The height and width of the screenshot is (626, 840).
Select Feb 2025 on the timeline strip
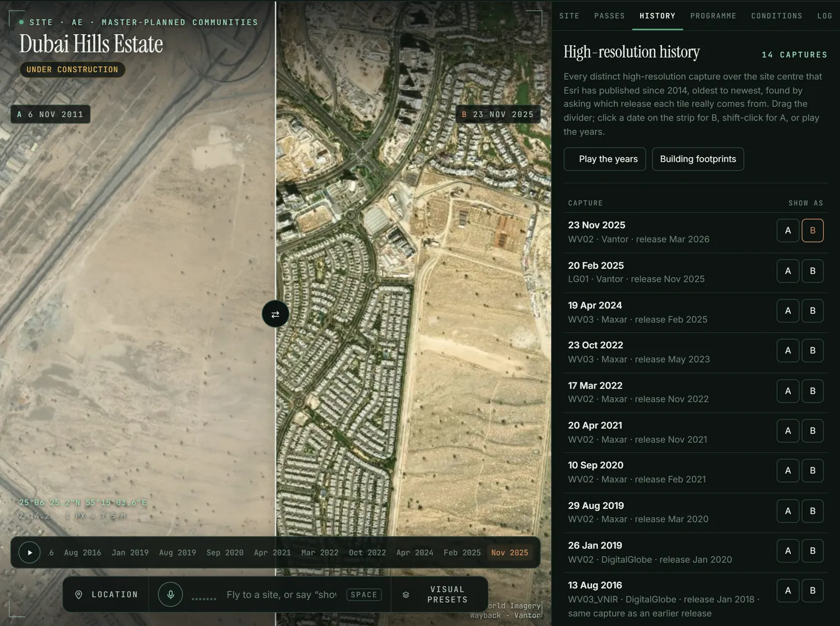(462, 553)
